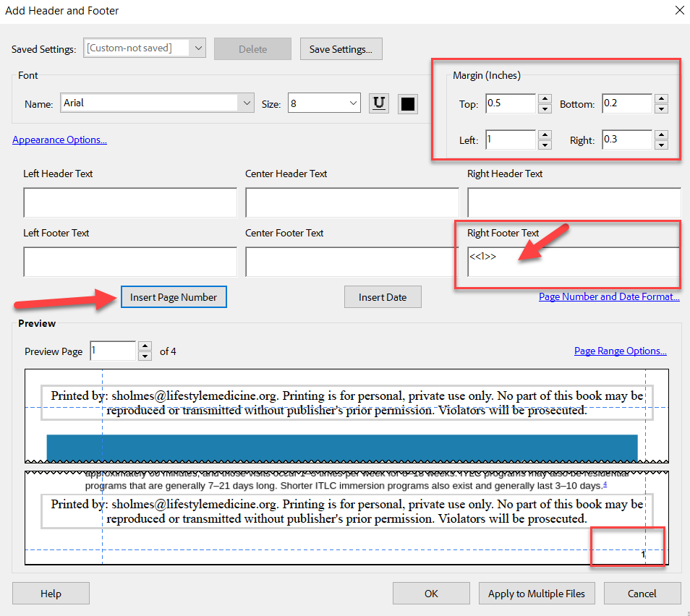Open the font Size dropdown
The width and height of the screenshot is (690, 616).
tap(353, 103)
